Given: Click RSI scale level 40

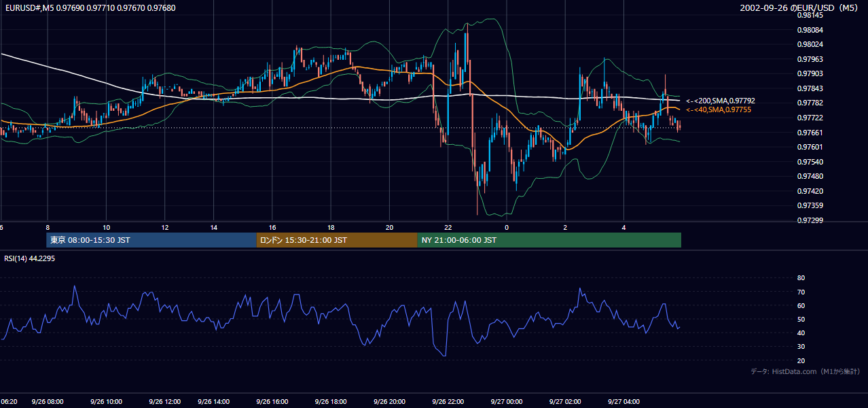Looking at the screenshot, I should [x=801, y=333].
